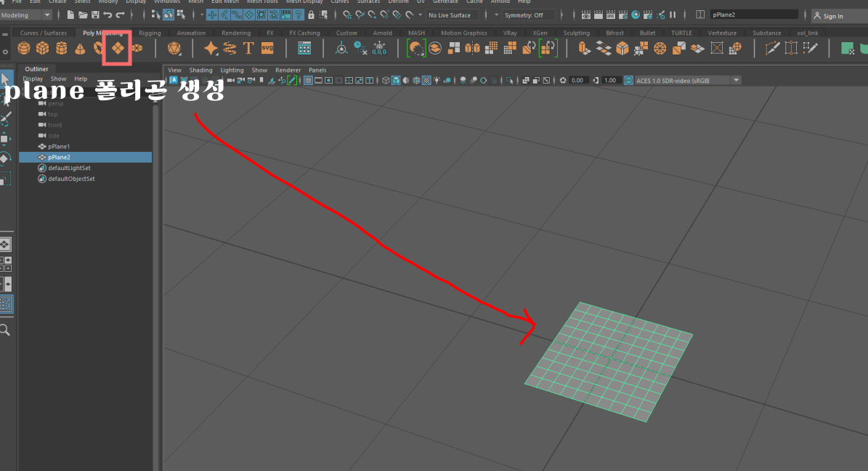Switch to the Sculpting shelf tab
Screen dimensions: 868x471
click(x=576, y=33)
